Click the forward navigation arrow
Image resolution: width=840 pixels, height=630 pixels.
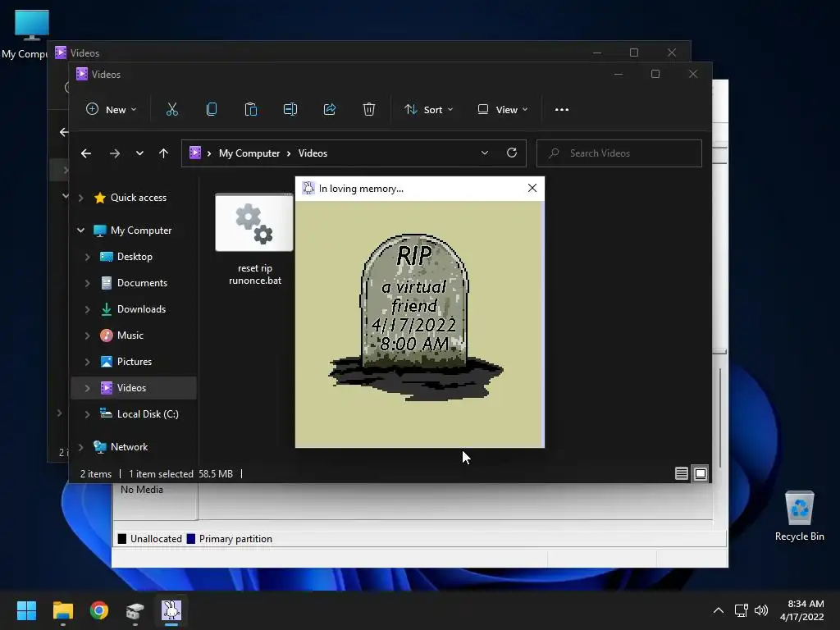click(x=115, y=153)
